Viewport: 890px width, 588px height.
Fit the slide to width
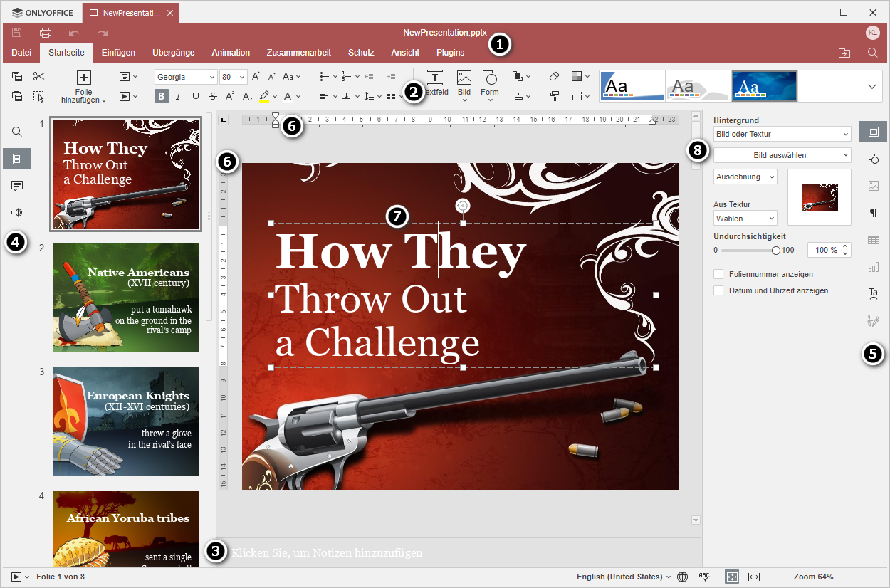click(x=755, y=577)
